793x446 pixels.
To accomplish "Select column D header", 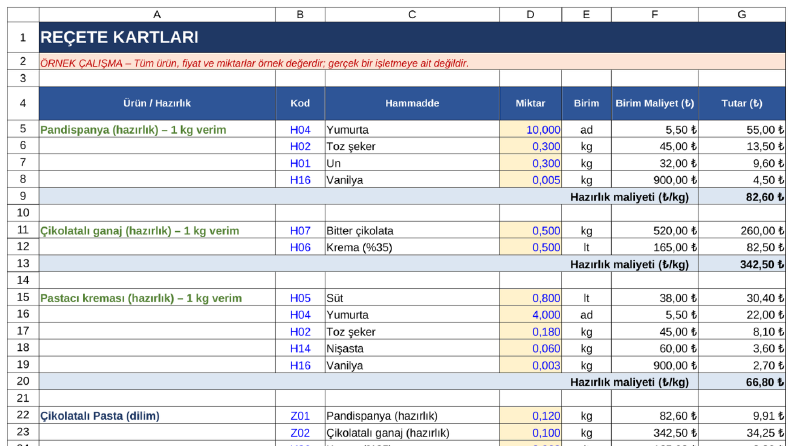I will coord(530,15).
